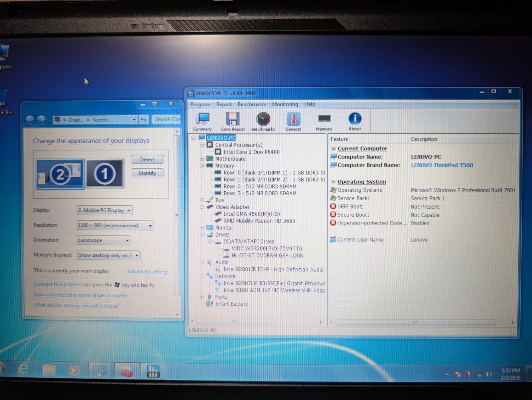Collapse the Memory node

[201, 165]
